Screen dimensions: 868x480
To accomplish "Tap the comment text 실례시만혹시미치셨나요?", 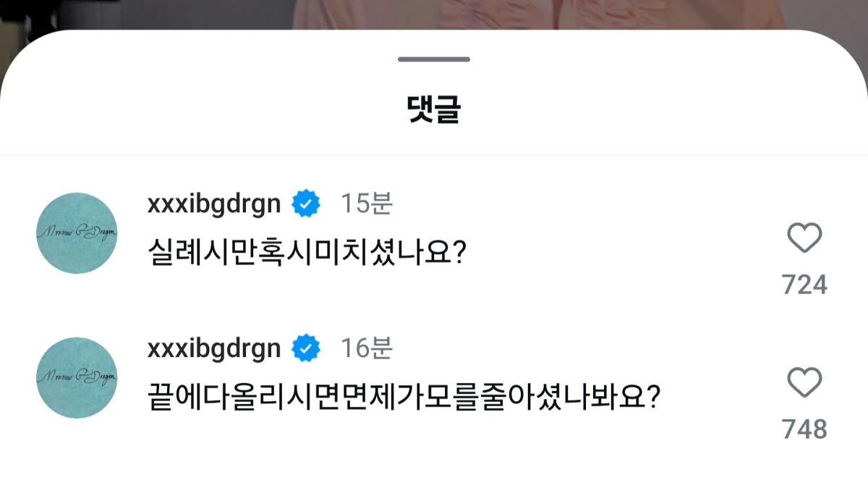I will click(305, 253).
